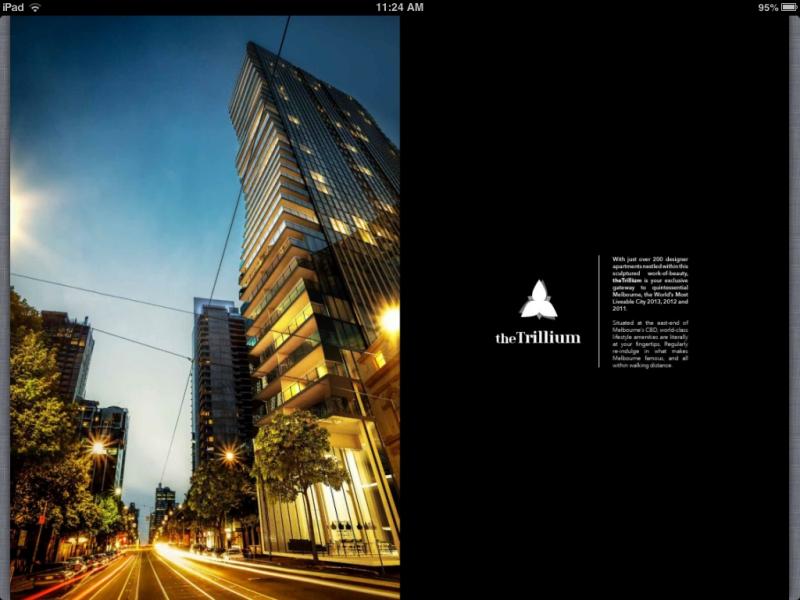Tap the left grey page edge

(x=5, y=300)
